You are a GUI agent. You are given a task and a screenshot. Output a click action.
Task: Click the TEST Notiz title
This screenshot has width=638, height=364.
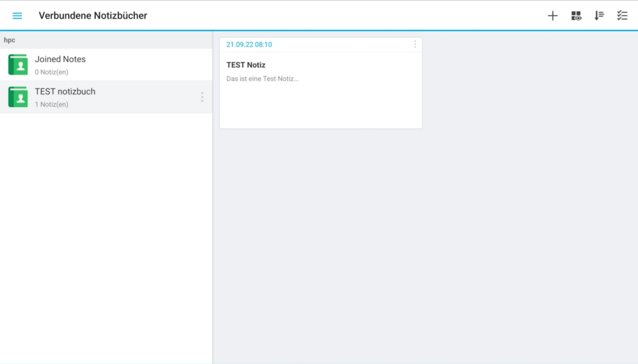coord(245,65)
